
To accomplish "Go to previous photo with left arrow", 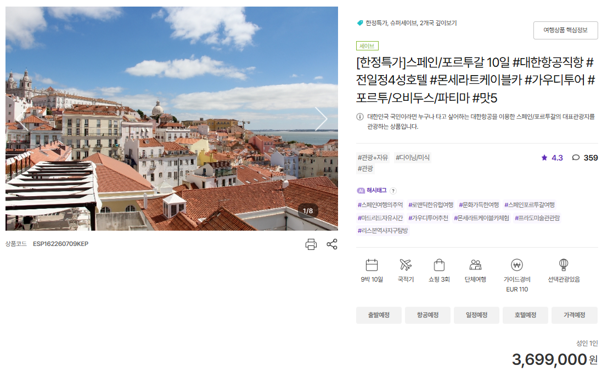I will tap(22, 119).
